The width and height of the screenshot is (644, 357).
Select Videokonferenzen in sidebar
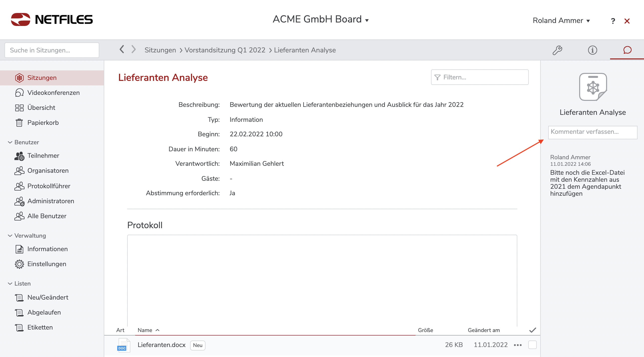pyautogui.click(x=53, y=93)
